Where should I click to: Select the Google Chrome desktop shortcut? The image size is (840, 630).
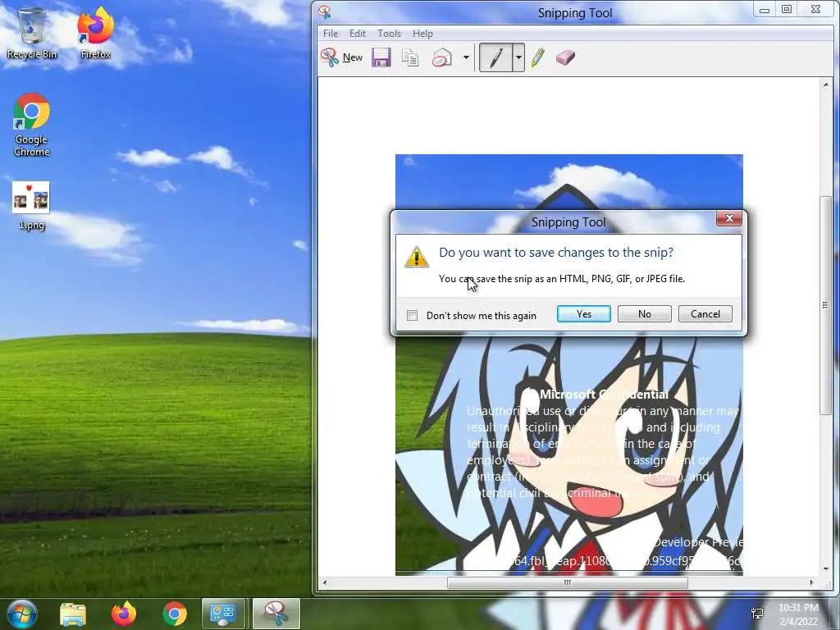[32, 126]
